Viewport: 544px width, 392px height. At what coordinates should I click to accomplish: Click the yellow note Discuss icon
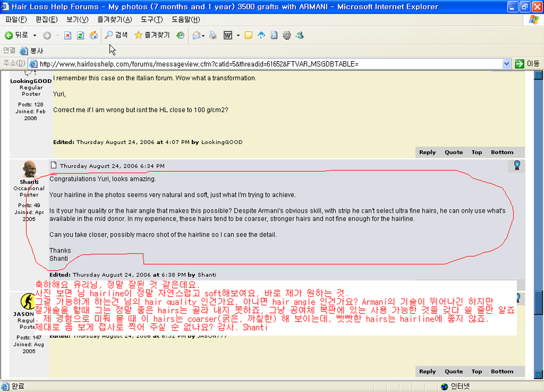[248, 35]
